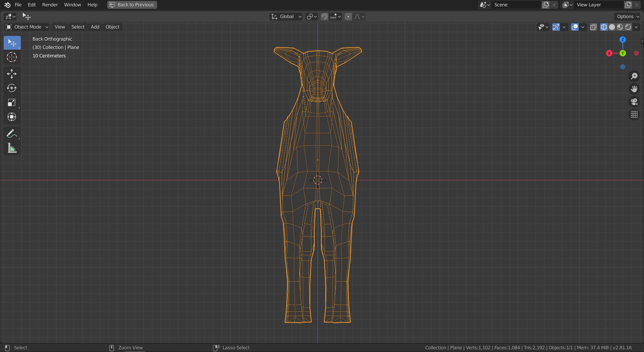Open the File menu
Image resolution: width=644 pixels, height=352 pixels.
point(18,5)
